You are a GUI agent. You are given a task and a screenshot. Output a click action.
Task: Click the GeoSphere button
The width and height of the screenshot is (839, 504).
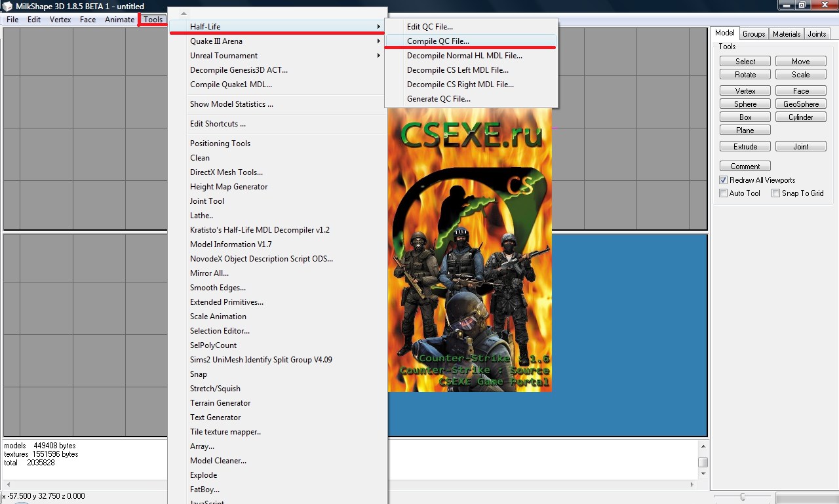pos(801,104)
